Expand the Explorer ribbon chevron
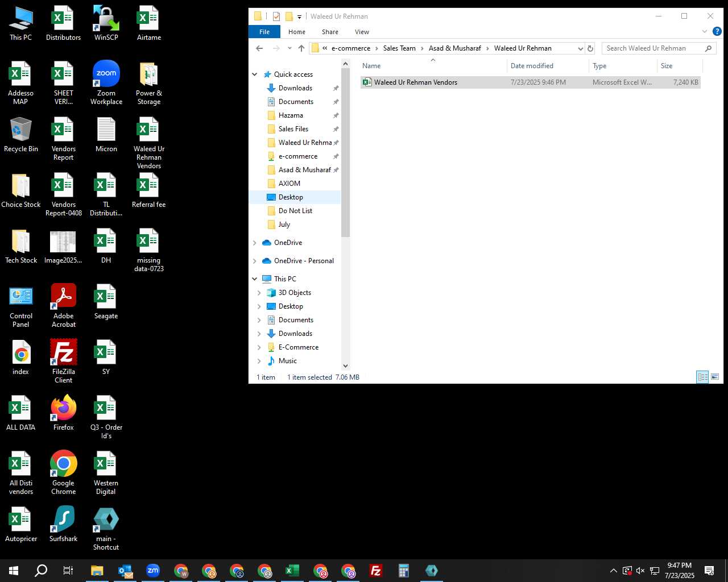This screenshot has height=582, width=728. 705,32
